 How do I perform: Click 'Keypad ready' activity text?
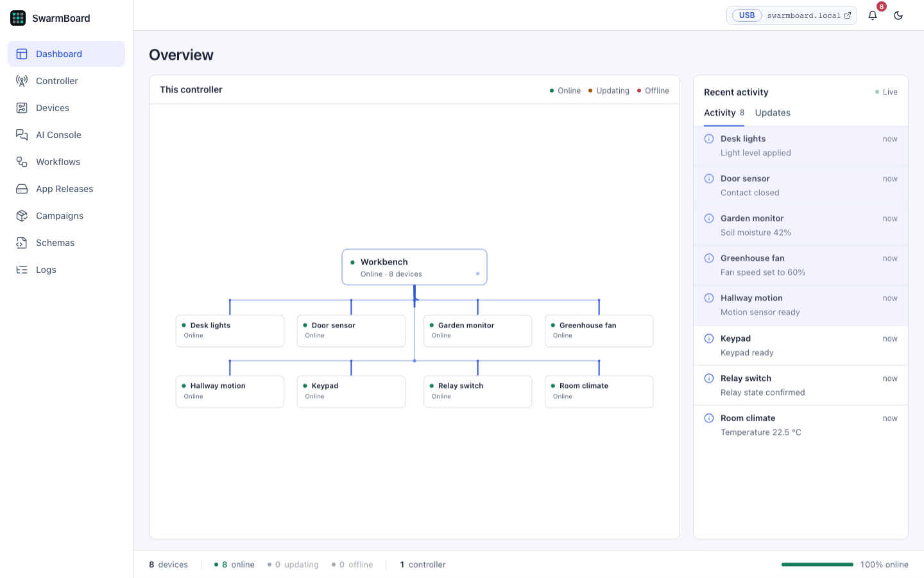click(x=747, y=353)
